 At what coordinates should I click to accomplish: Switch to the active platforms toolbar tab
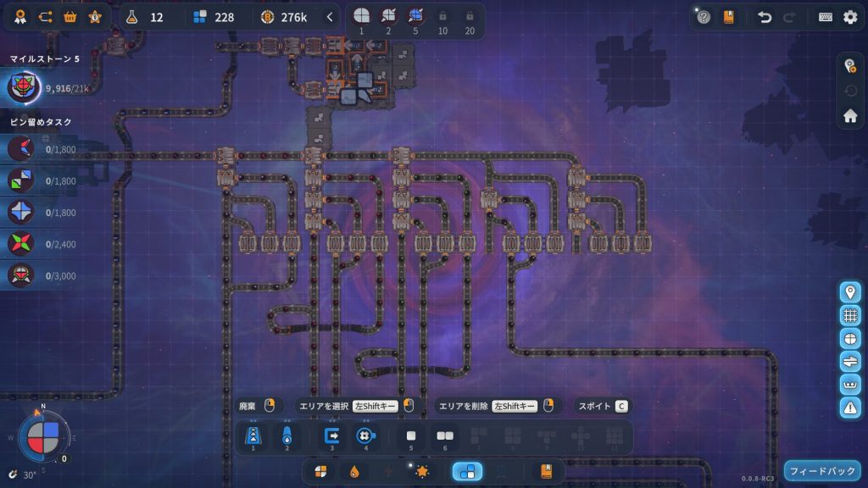pos(467,471)
